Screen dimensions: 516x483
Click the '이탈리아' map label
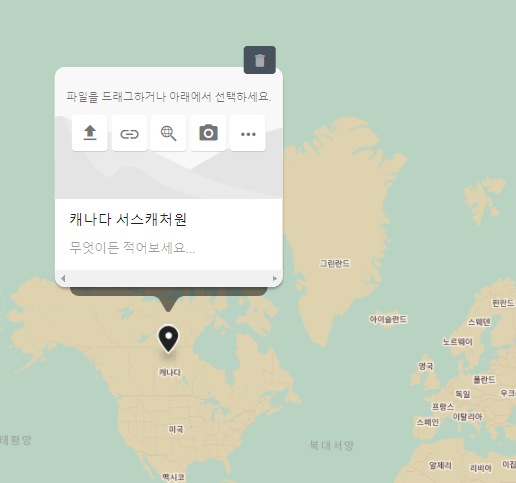(x=467, y=417)
